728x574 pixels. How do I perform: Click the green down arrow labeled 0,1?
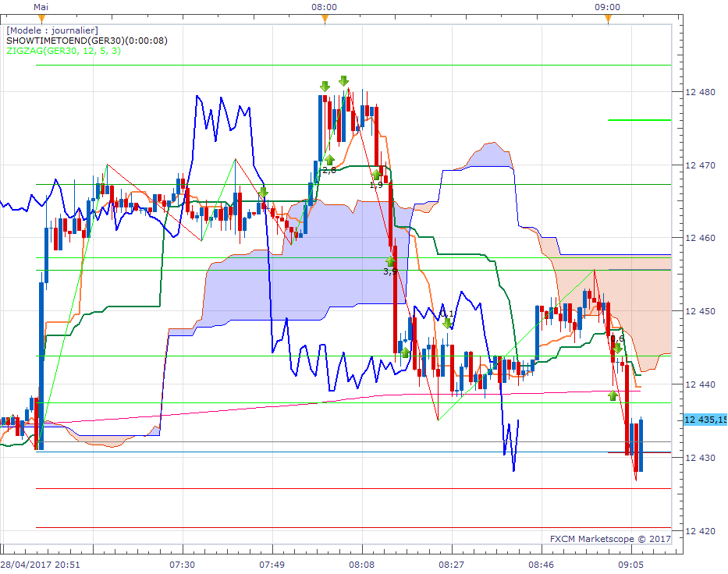coord(447,324)
